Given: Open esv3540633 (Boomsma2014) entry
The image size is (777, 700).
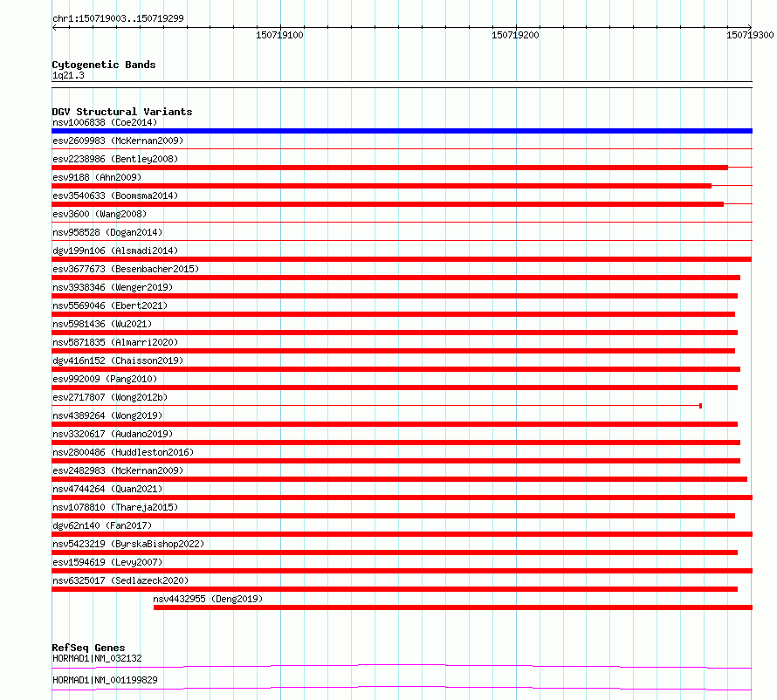Looking at the screenshot, I should [x=115, y=196].
